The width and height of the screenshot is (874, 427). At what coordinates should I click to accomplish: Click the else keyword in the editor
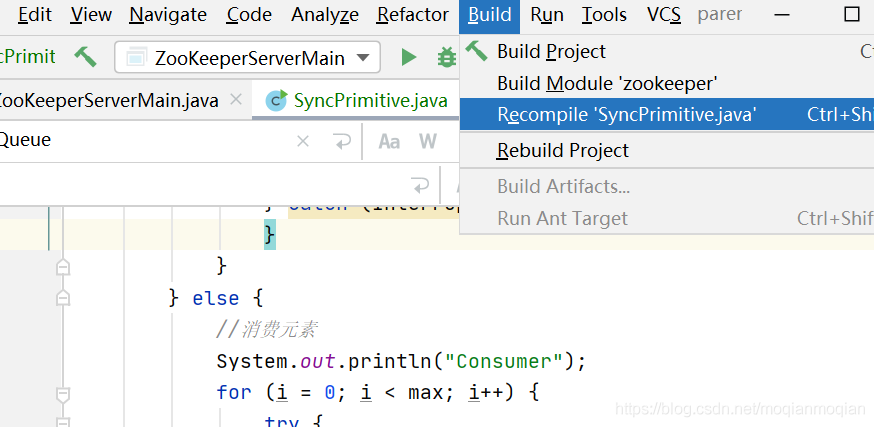(216, 298)
